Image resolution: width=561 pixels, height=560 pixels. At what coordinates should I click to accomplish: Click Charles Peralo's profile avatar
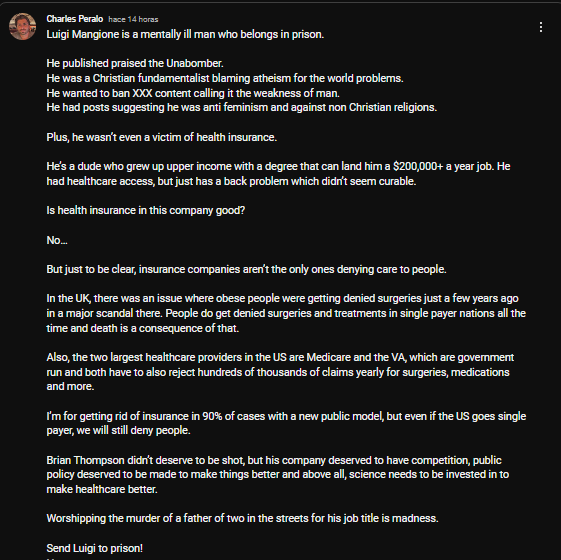23,26
